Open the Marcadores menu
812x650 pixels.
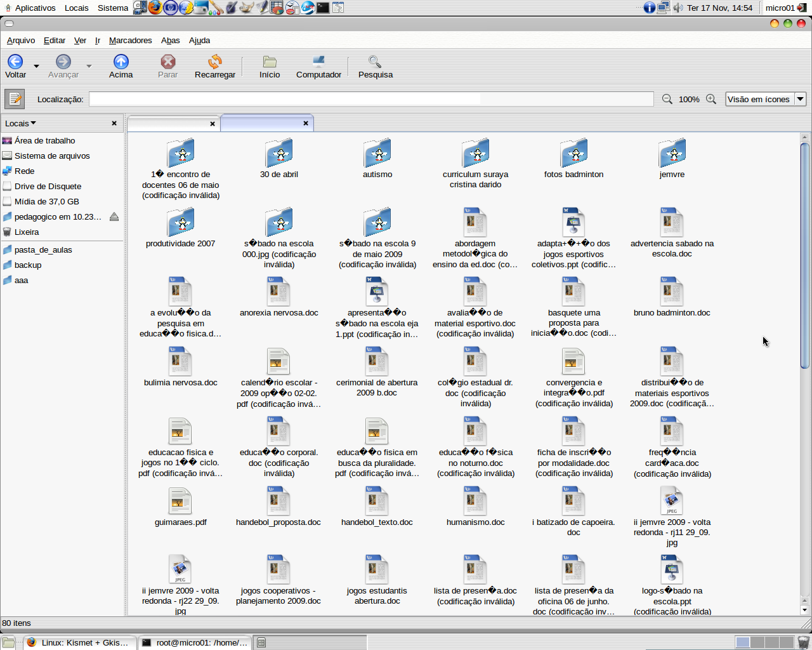click(x=131, y=40)
